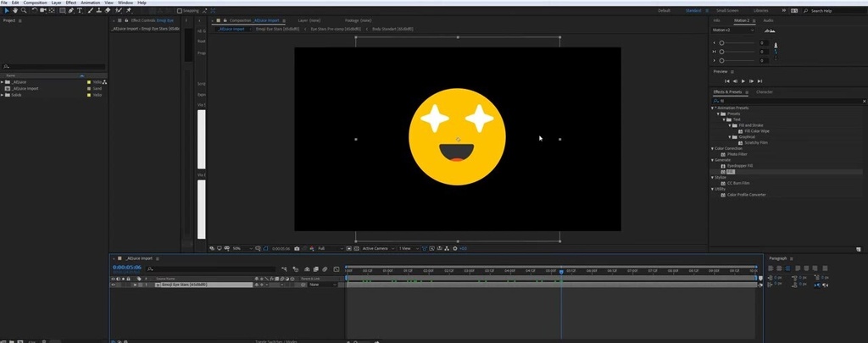868x343 pixels.
Task: Select the Puppet Pin tool
Action: click(129, 10)
